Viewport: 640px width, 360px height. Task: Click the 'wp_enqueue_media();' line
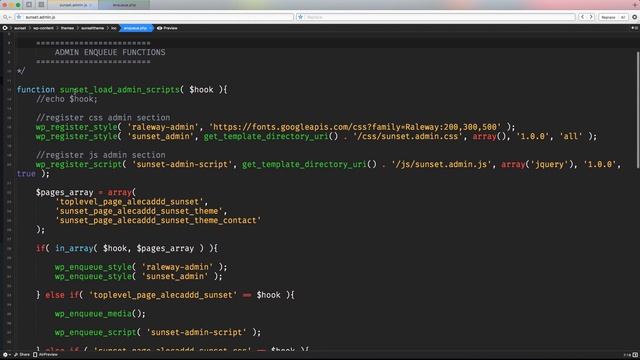[x=100, y=313]
